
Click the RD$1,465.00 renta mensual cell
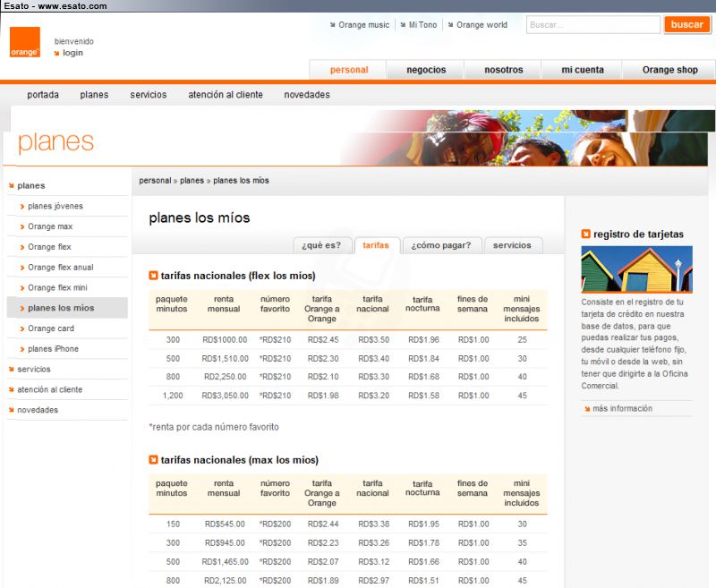226,562
